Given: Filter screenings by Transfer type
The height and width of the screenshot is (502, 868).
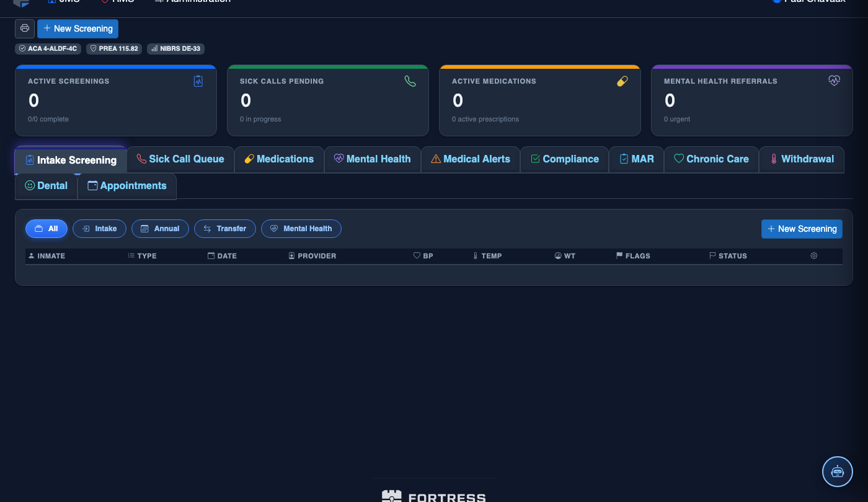Looking at the screenshot, I should (x=225, y=229).
